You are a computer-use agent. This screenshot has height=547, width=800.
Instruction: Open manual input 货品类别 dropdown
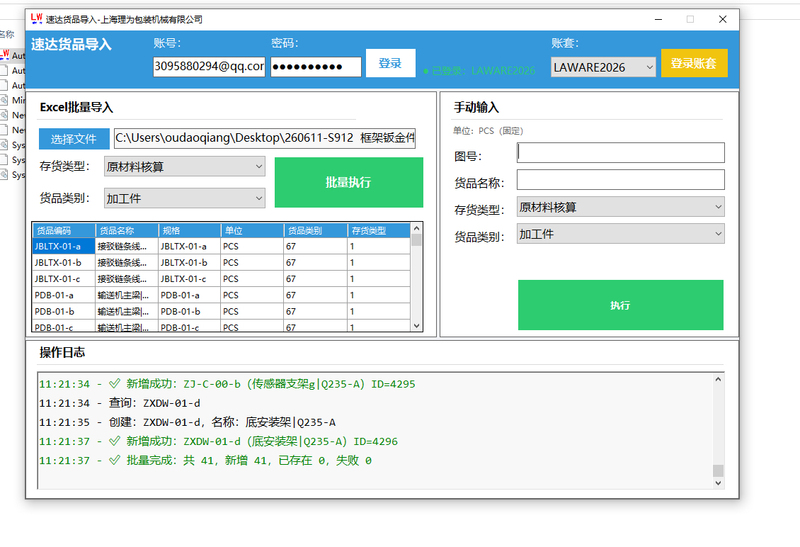coord(620,234)
